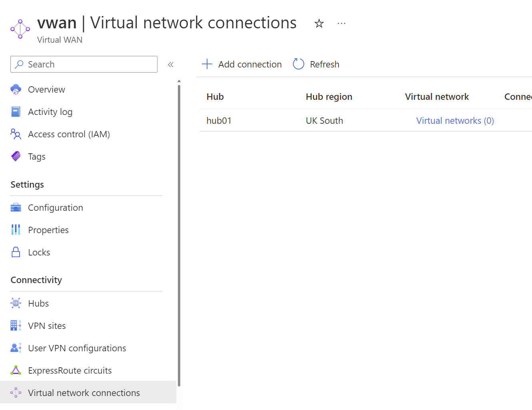Select Access control (IAM)
This screenshot has height=410, width=532.
pos(69,134)
